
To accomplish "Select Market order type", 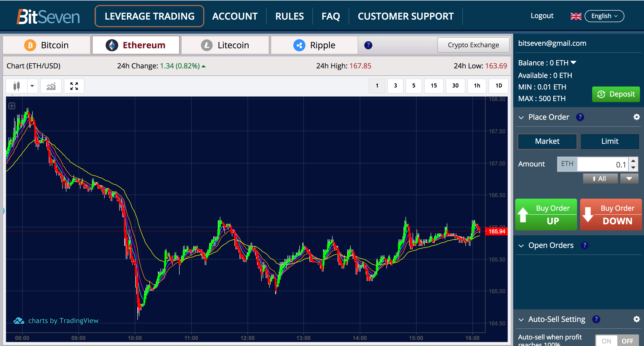I will [x=547, y=141].
